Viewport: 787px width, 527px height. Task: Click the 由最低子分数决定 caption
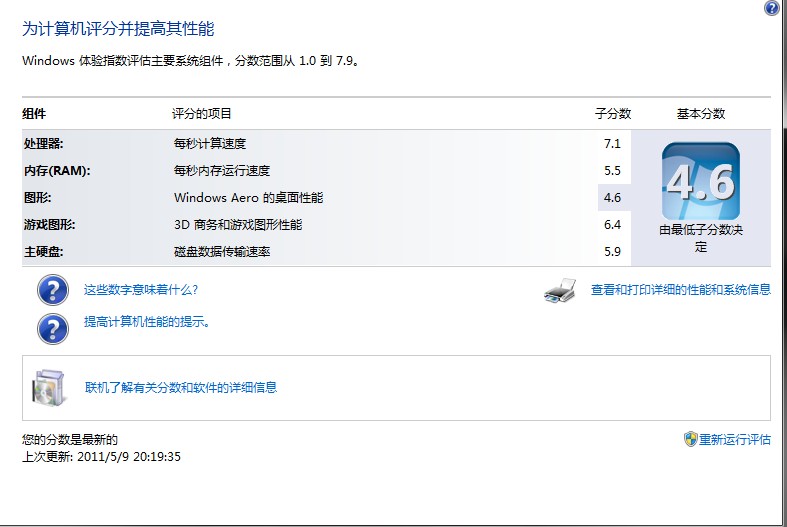click(x=701, y=238)
